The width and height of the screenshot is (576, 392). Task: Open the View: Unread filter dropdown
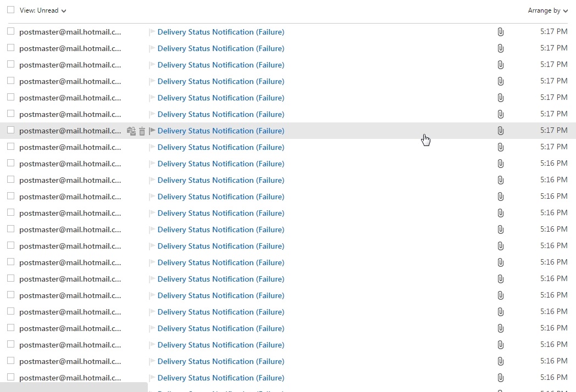43,10
